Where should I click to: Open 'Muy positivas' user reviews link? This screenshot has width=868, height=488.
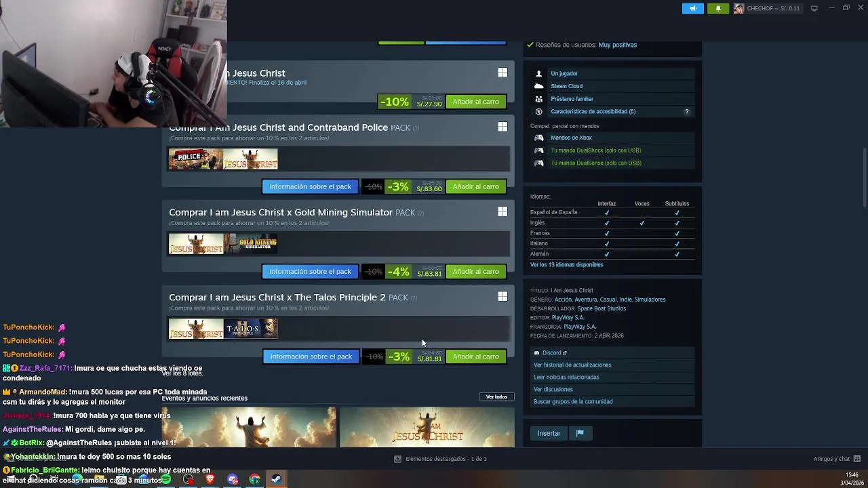[617, 45]
